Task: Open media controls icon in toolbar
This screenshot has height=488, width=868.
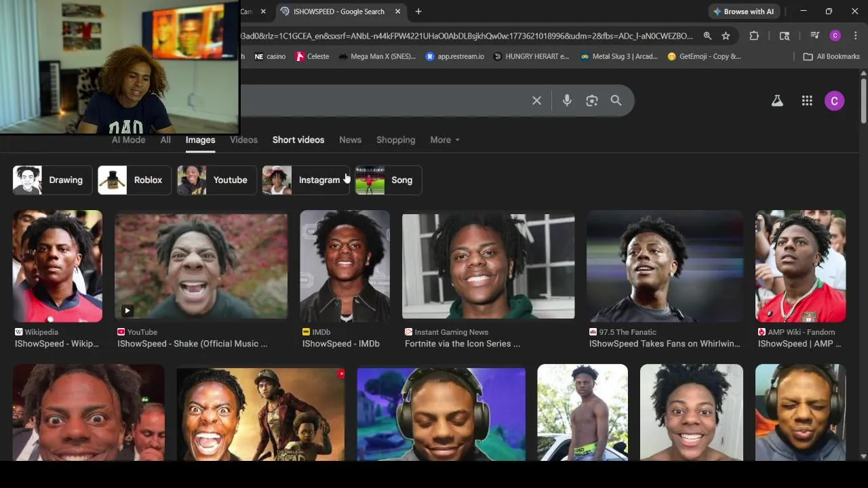Action: point(815,36)
